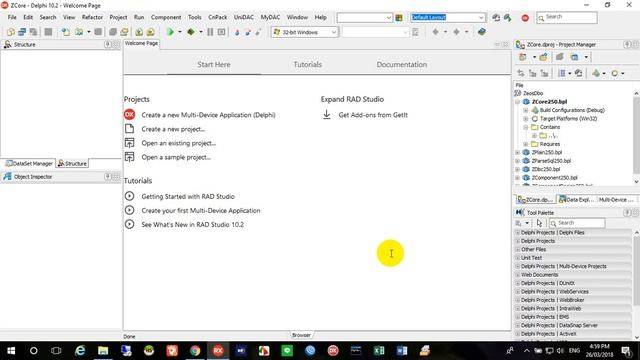Click See What's New in RAD Studio 10.2

tap(192, 224)
